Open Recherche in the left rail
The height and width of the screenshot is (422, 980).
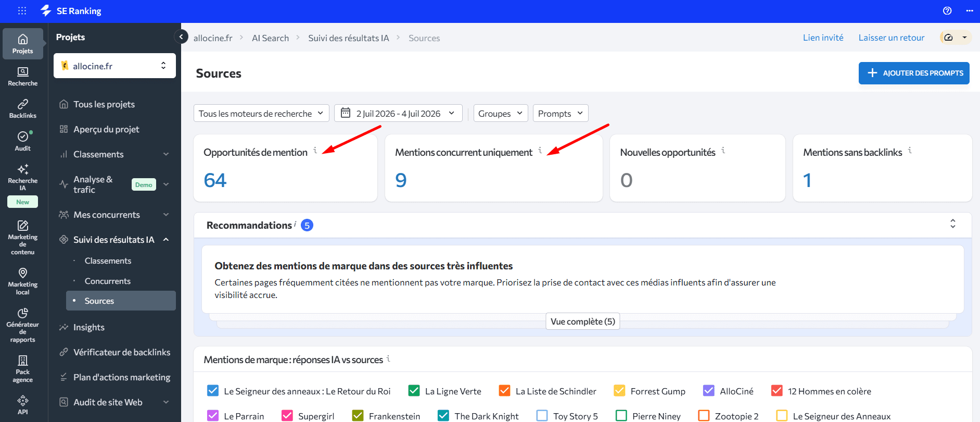23,77
